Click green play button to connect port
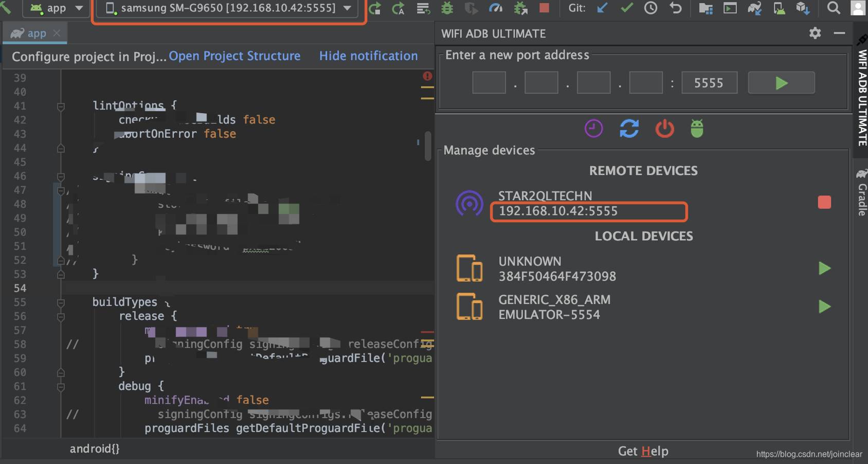The width and height of the screenshot is (868, 464). [x=781, y=83]
